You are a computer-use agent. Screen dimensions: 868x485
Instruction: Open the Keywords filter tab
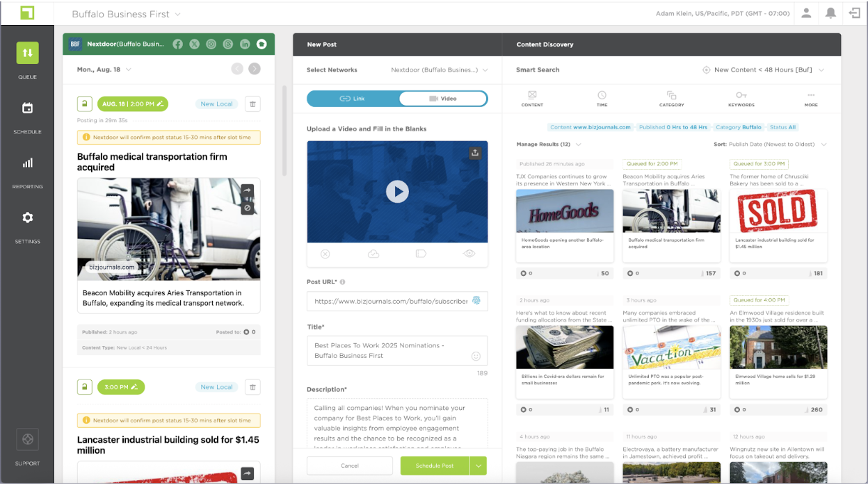coord(741,99)
